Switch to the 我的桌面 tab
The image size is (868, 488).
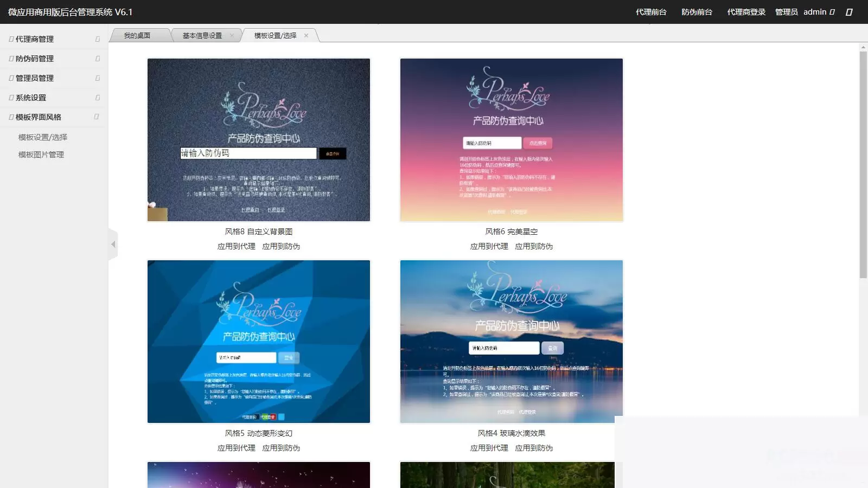pyautogui.click(x=137, y=36)
